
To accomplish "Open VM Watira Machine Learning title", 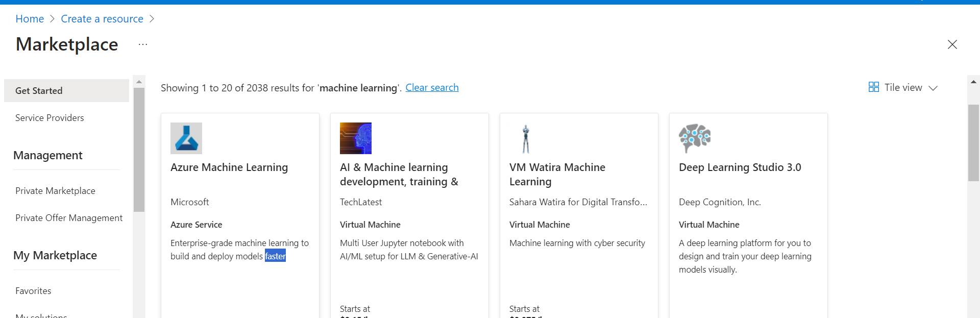I will click(557, 175).
